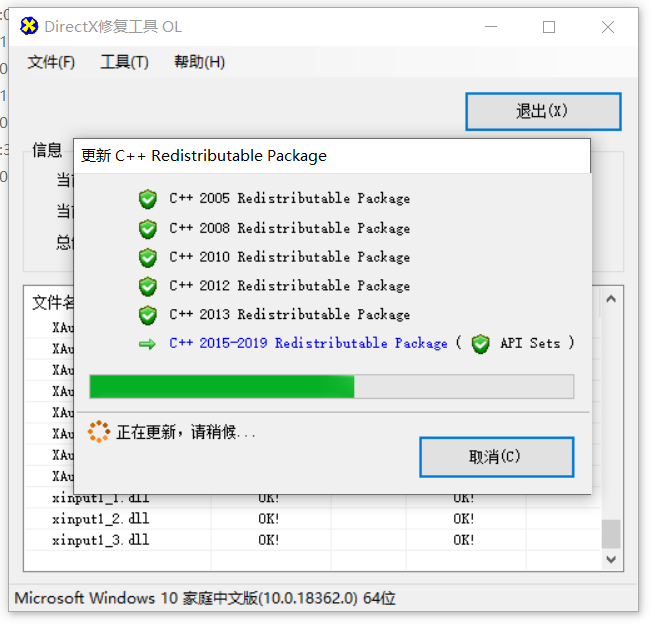Click the green update progress bar
The width and height of the screenshot is (655, 626).
332,386
